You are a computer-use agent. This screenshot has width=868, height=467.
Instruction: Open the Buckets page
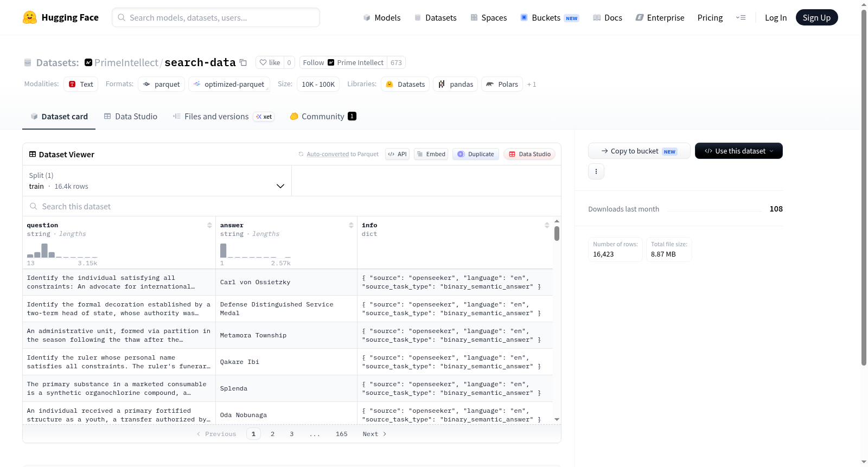[550, 17]
